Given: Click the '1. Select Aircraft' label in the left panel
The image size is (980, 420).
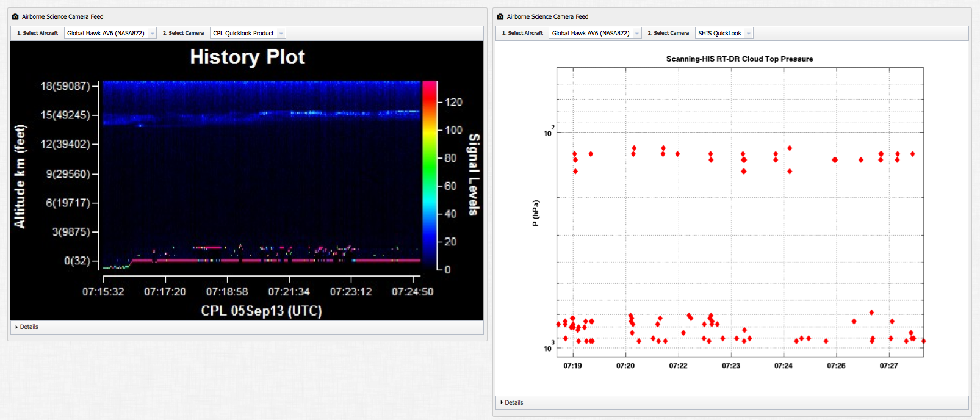Looking at the screenshot, I should [37, 33].
